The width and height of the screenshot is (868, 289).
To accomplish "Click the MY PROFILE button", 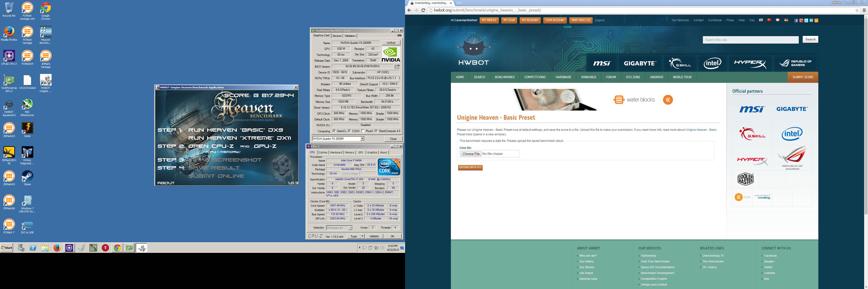I will (489, 20).
